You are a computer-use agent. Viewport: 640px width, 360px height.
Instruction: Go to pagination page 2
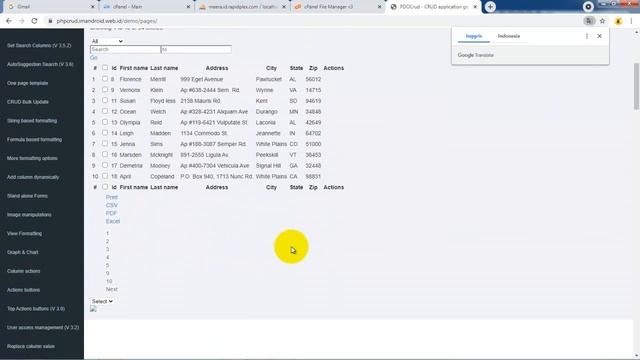click(x=107, y=241)
